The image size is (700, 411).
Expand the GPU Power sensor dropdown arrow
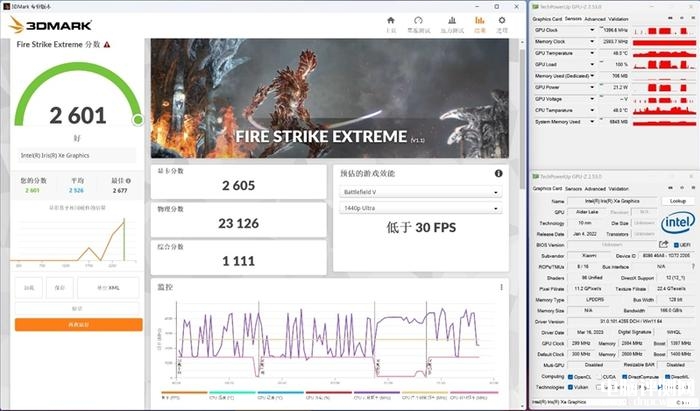pyautogui.click(x=592, y=87)
